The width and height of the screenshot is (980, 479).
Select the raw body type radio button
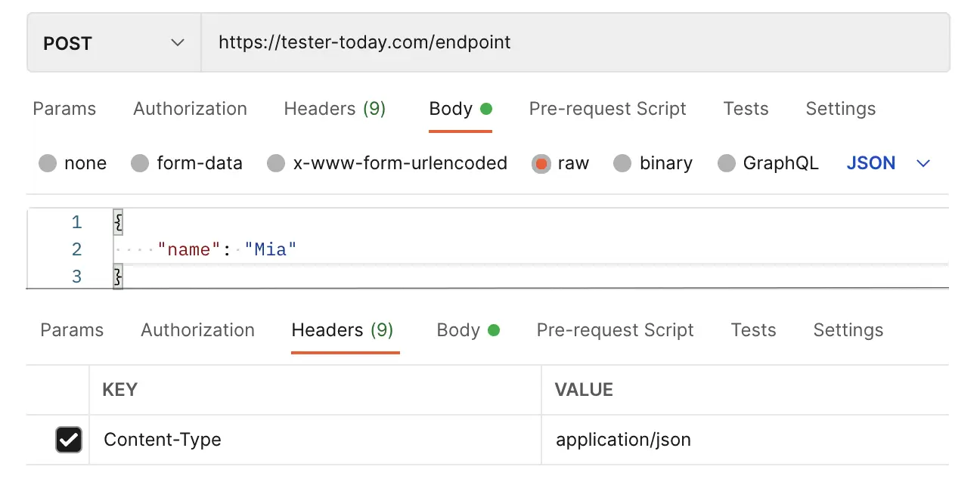[x=541, y=163]
